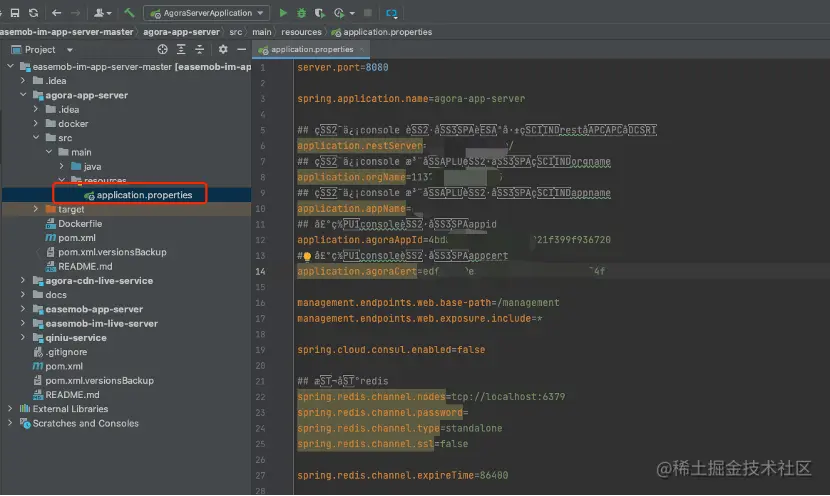Screen dimensions: 830x496
Task: Select Dockerfile in the project tree
Action: click(x=74, y=223)
